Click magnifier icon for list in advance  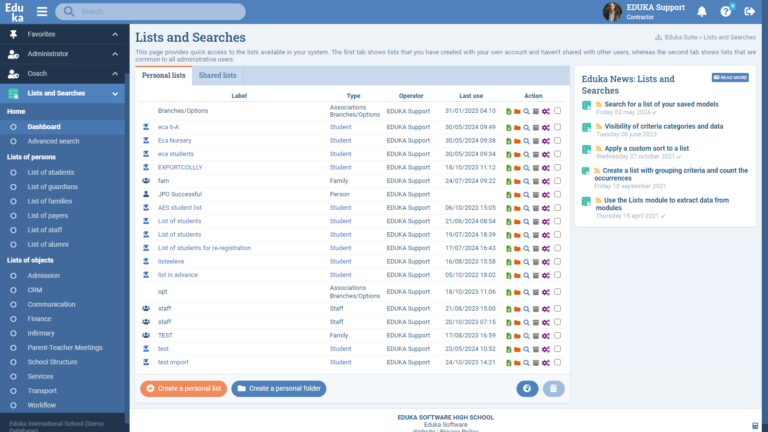click(527, 275)
